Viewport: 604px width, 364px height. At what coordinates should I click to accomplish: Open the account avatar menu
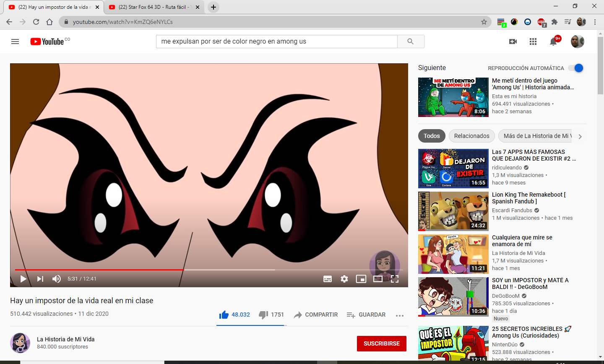[x=578, y=42]
